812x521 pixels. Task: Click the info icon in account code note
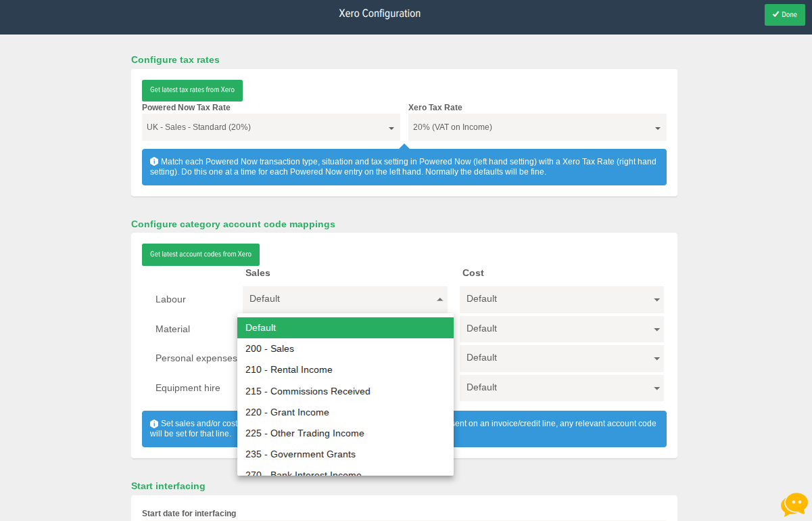point(154,424)
